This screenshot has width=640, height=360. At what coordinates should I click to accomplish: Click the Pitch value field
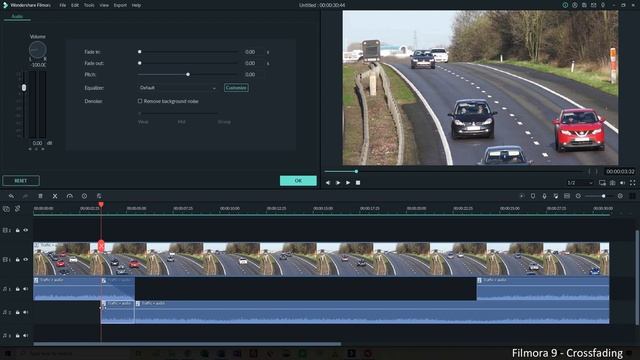click(x=250, y=75)
